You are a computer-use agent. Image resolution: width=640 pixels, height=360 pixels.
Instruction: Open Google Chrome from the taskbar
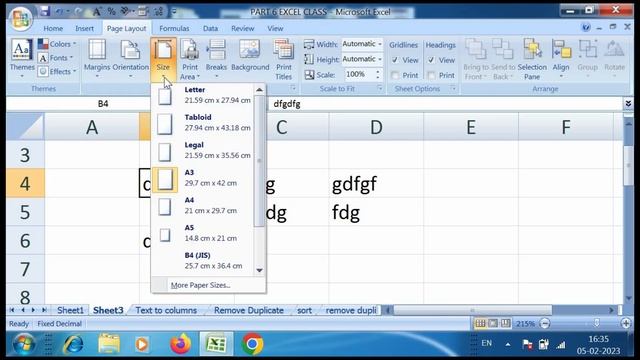(252, 344)
